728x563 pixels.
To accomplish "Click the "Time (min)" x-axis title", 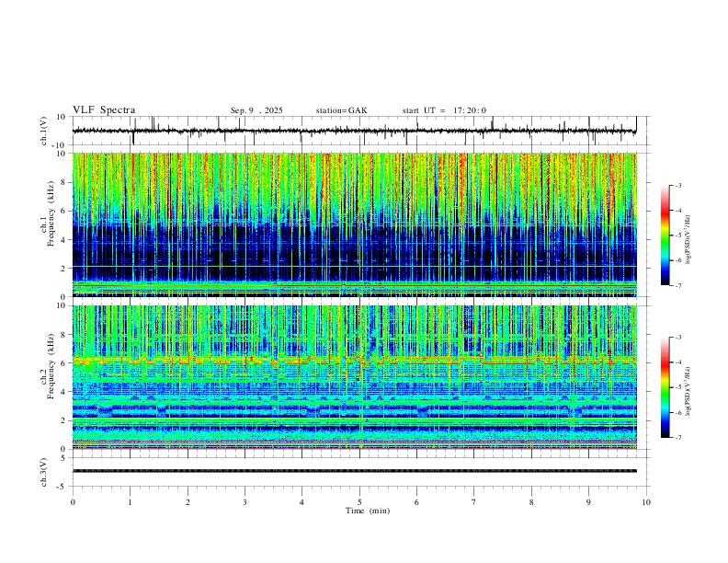I will point(368,511).
